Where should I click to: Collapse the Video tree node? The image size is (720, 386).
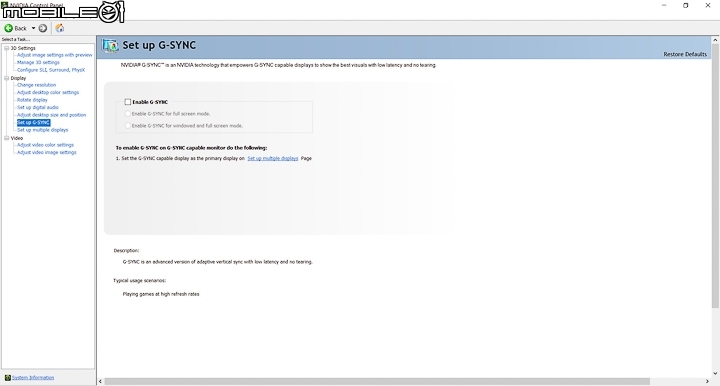click(x=6, y=138)
